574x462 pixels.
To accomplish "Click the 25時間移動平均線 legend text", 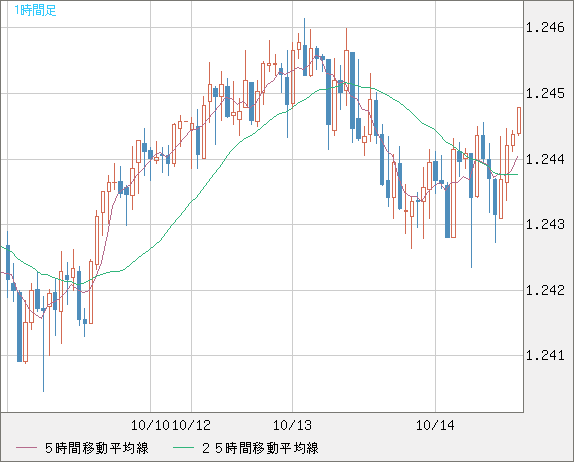I will (260, 448).
